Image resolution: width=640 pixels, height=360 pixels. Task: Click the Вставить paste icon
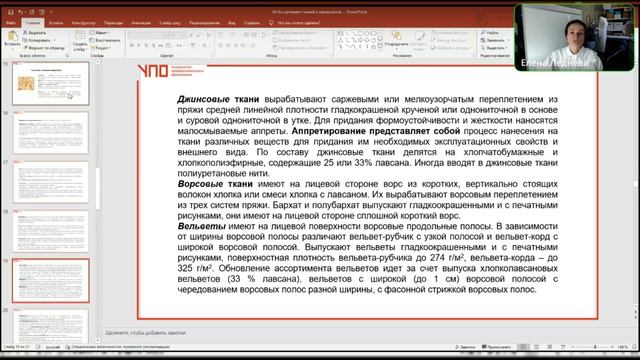click(12, 36)
